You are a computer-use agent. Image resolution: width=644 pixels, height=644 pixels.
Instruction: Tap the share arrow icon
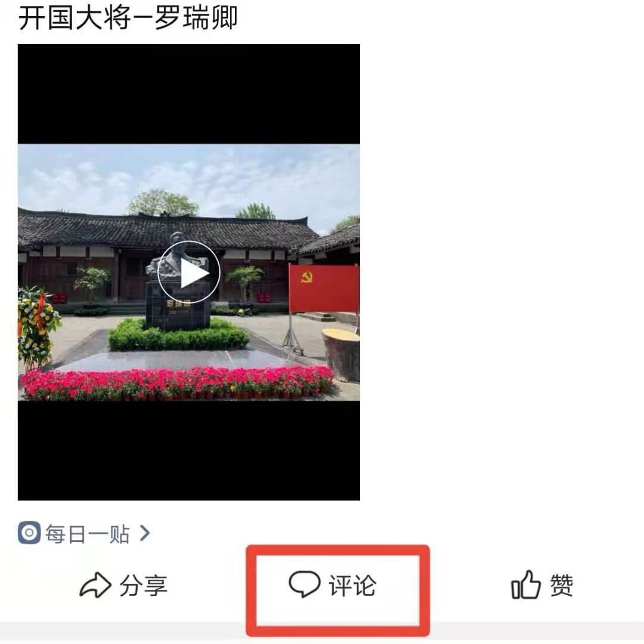click(95, 585)
